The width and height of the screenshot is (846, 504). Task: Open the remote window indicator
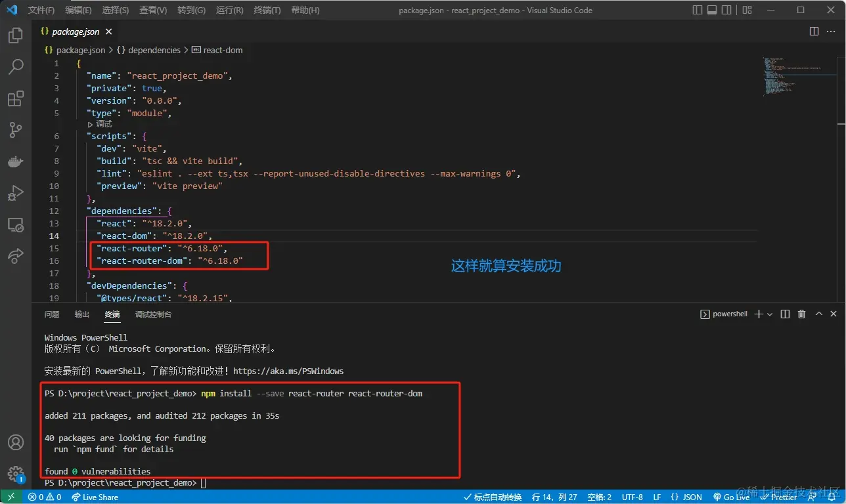(11, 497)
